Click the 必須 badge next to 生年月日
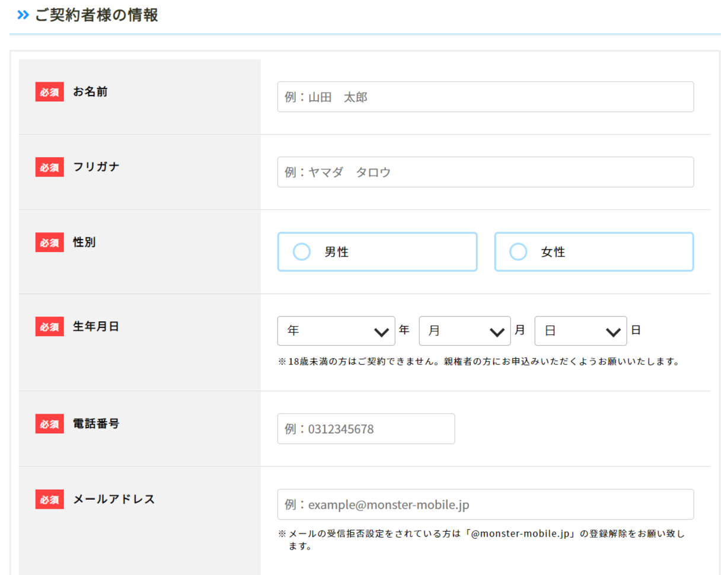728x575 pixels. (x=49, y=325)
